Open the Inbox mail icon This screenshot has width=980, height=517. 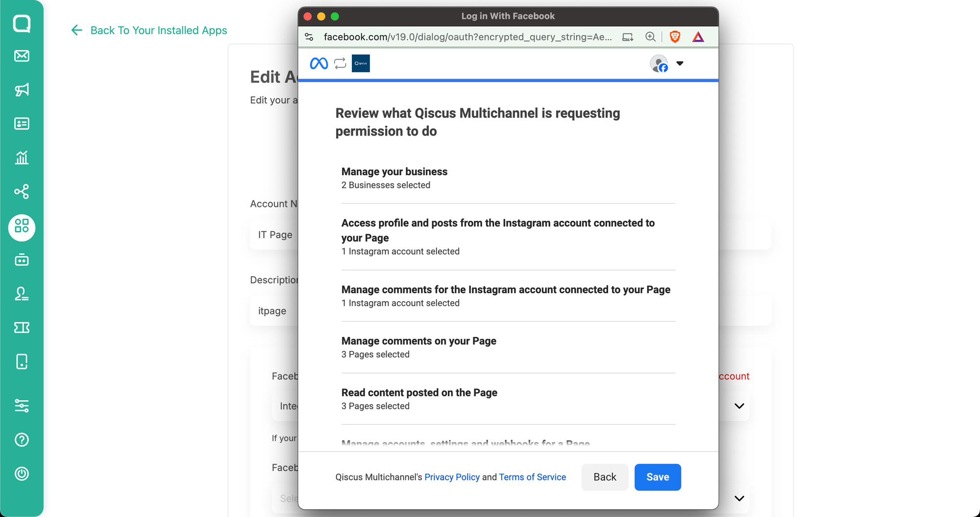point(22,56)
